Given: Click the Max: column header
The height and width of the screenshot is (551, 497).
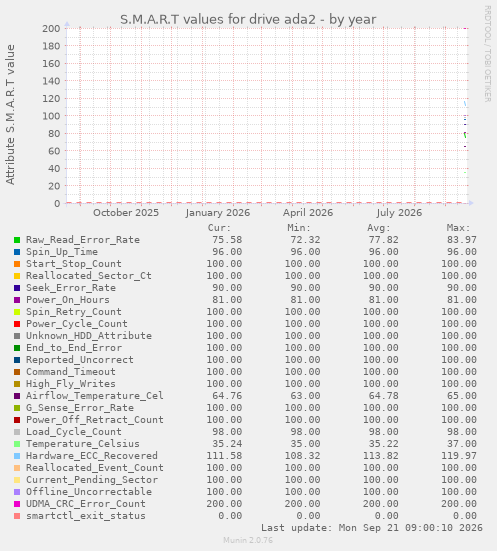Looking at the screenshot, I should click(458, 228).
